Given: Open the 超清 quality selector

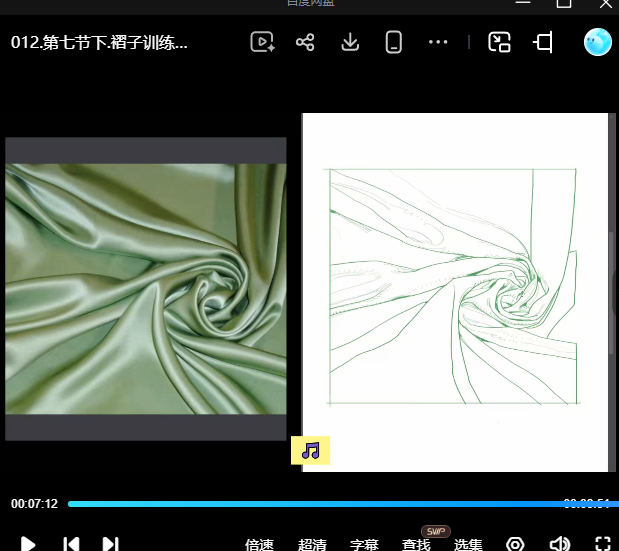Looking at the screenshot, I should tap(312, 545).
